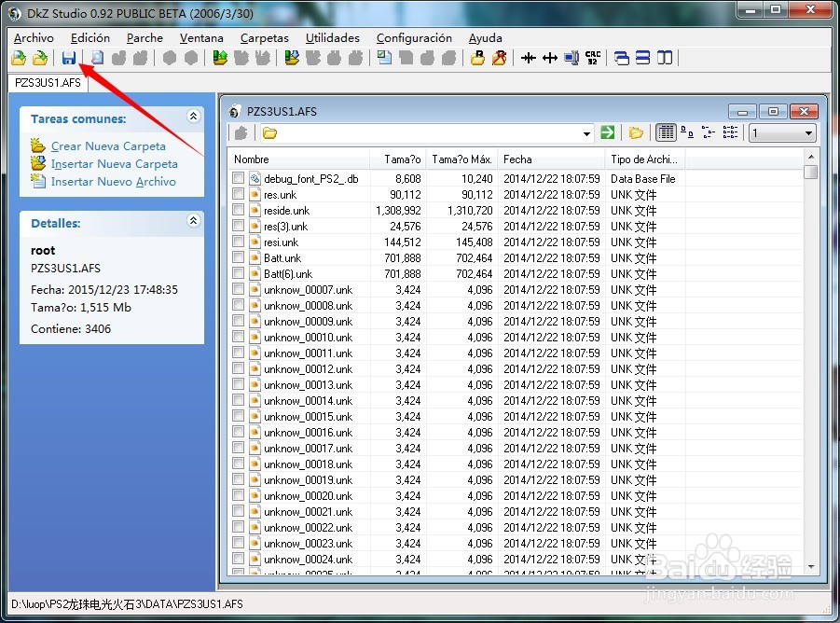
Task: Check the box for unknow_00007.unk
Action: coord(239,289)
